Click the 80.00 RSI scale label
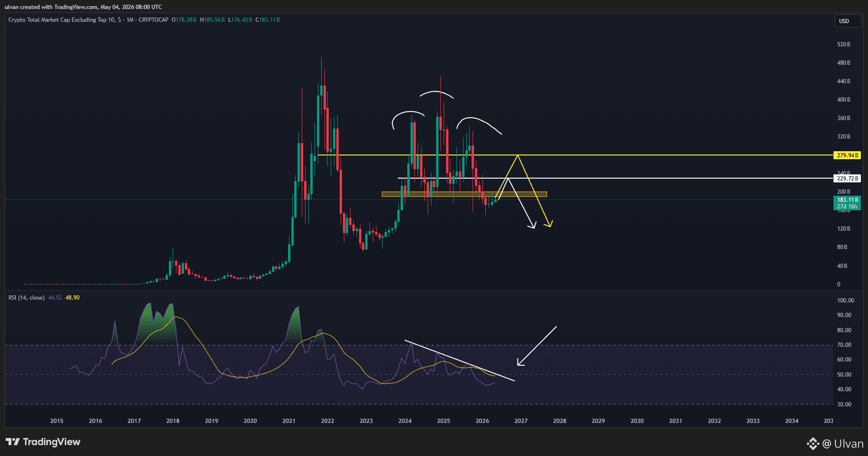 844,330
